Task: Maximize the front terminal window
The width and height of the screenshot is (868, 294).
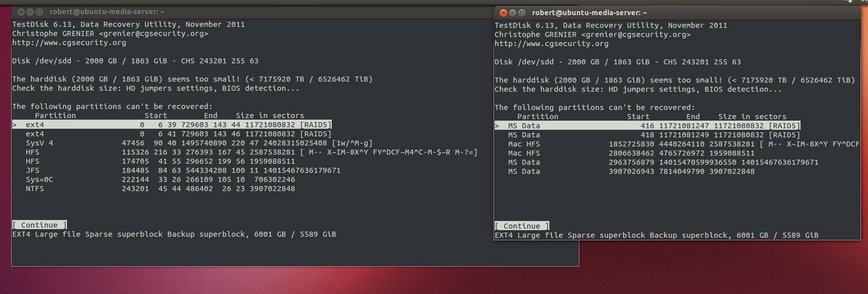Action: pyautogui.click(x=522, y=13)
